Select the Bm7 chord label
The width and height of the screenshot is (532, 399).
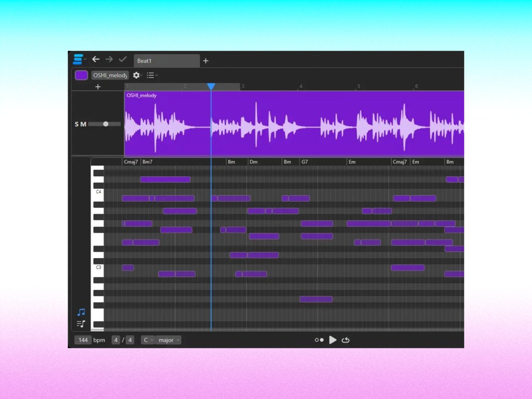click(x=147, y=162)
